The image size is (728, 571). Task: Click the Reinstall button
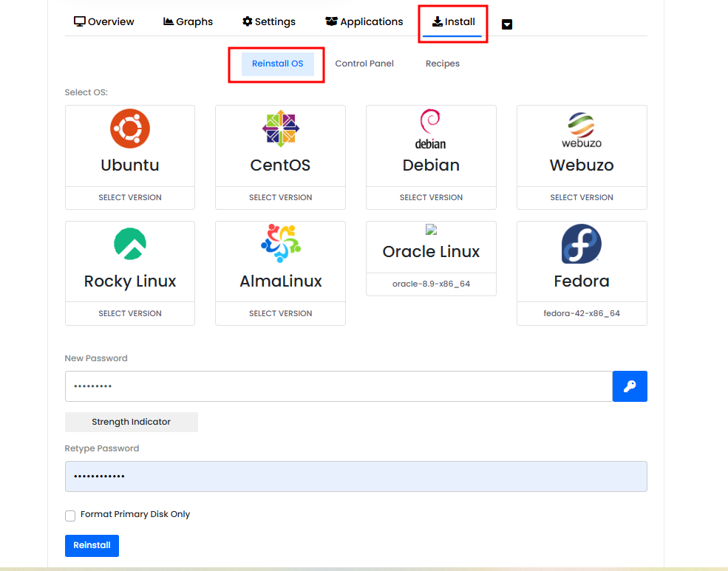point(92,545)
